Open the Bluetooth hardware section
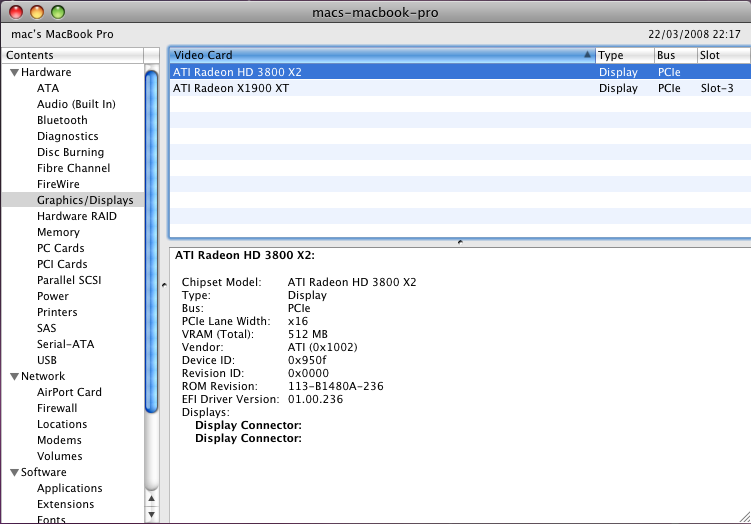Screen dimensions: 751x524 click(62, 120)
